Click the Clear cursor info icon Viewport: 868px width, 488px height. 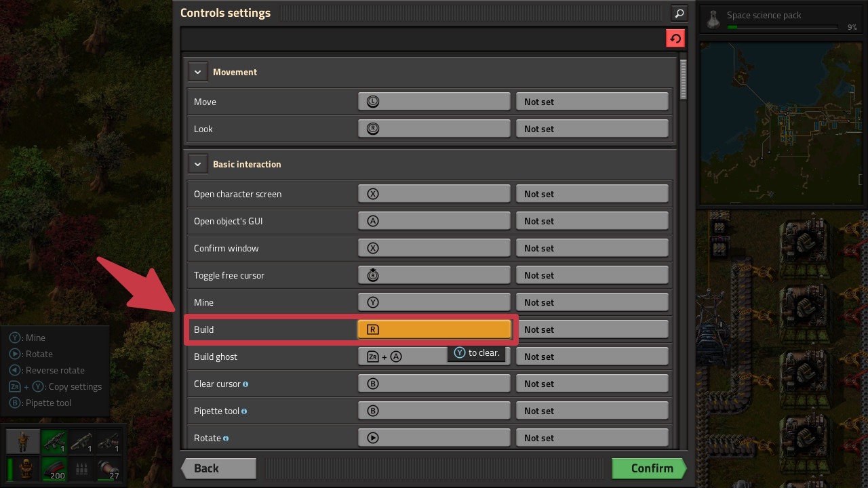245,384
